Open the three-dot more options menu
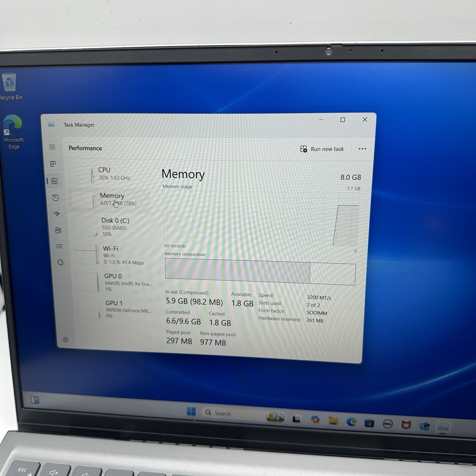This screenshot has height=476, width=476. [x=362, y=149]
